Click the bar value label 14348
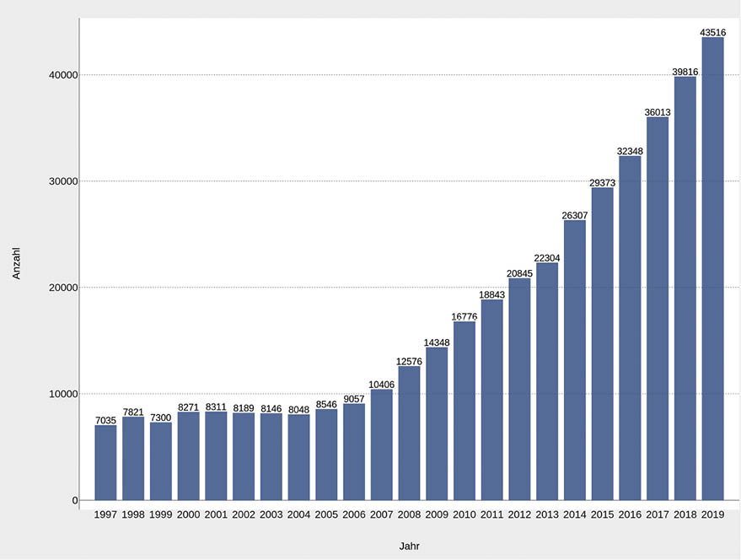Viewport: 741px width, 560px height. click(x=437, y=342)
